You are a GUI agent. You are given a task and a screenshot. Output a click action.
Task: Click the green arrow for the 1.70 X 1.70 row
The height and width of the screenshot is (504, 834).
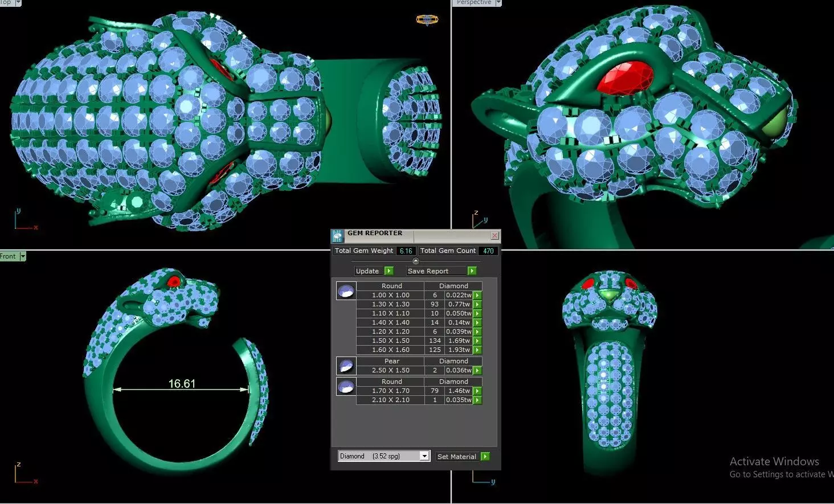click(x=477, y=391)
